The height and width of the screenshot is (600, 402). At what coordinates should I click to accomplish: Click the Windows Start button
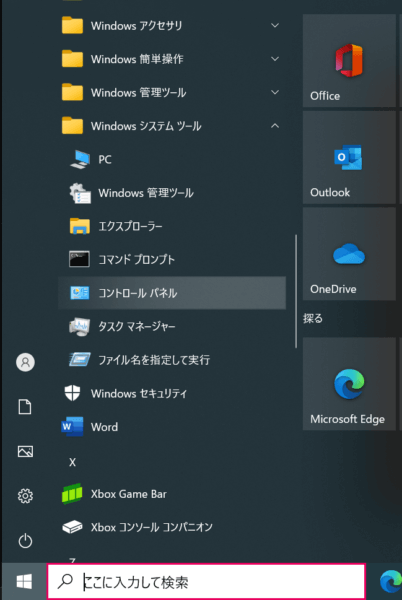tap(24, 582)
